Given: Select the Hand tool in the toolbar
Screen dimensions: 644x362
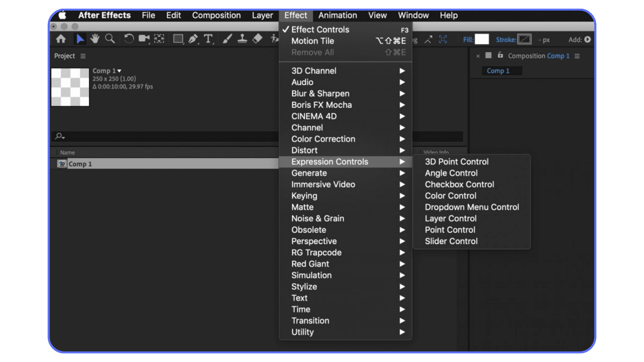Looking at the screenshot, I should (x=95, y=39).
